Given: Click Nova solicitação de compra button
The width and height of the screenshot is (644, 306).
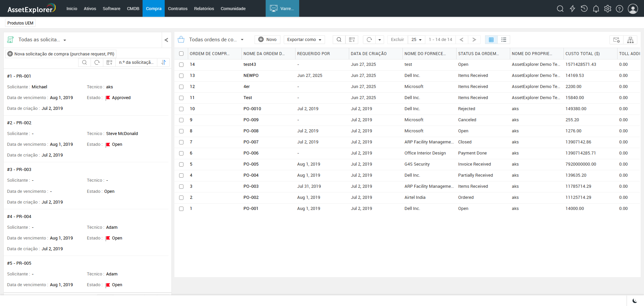Looking at the screenshot, I should 61,54.
